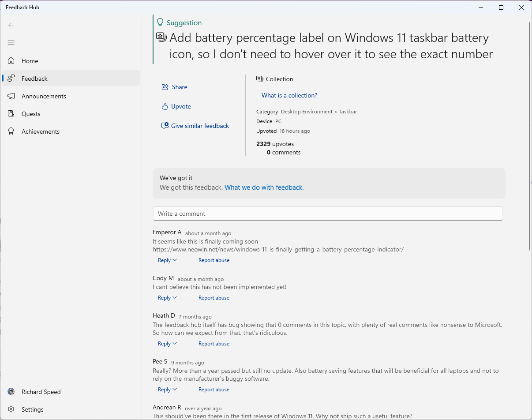Click the Suggestion lightbulb icon
Screen dimensions: 532x420
pos(161,22)
